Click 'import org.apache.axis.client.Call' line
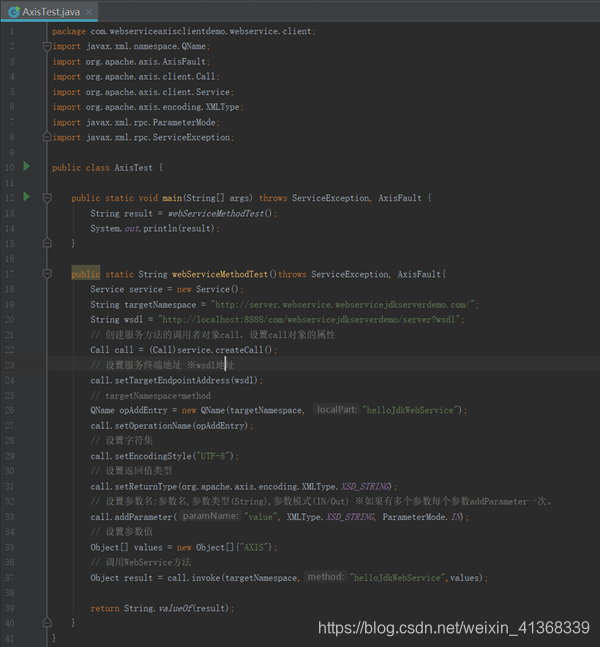This screenshot has height=647, width=600. (136, 77)
